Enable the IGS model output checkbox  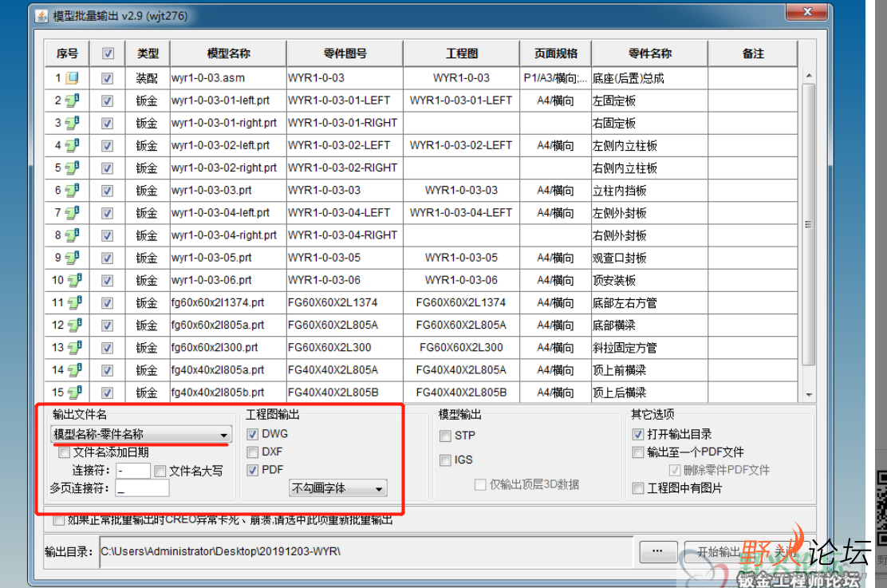point(445,460)
